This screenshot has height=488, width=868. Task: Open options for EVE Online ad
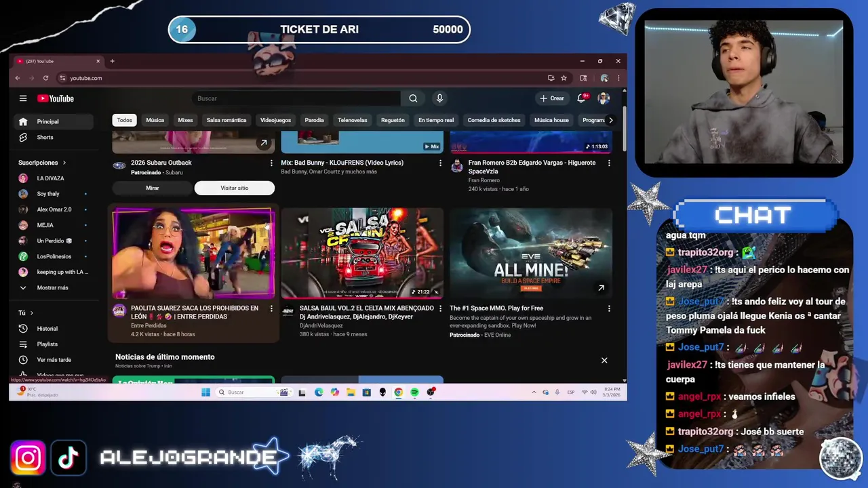click(x=609, y=309)
